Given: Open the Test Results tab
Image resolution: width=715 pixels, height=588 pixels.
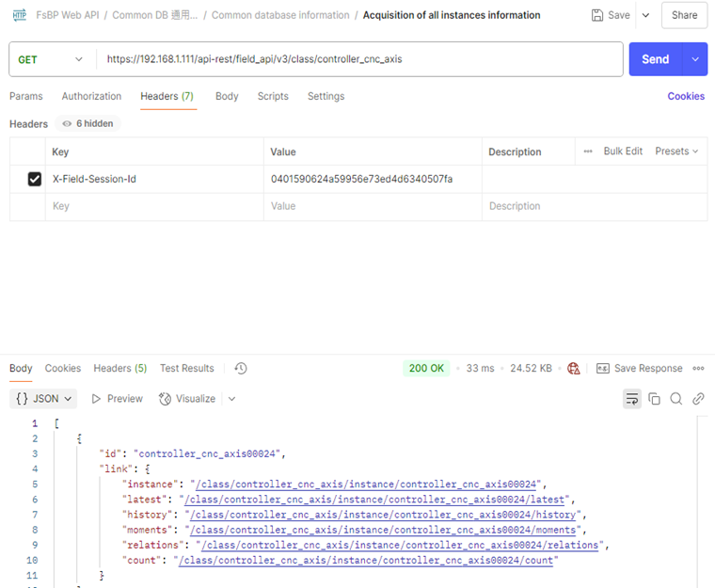Looking at the screenshot, I should [187, 368].
